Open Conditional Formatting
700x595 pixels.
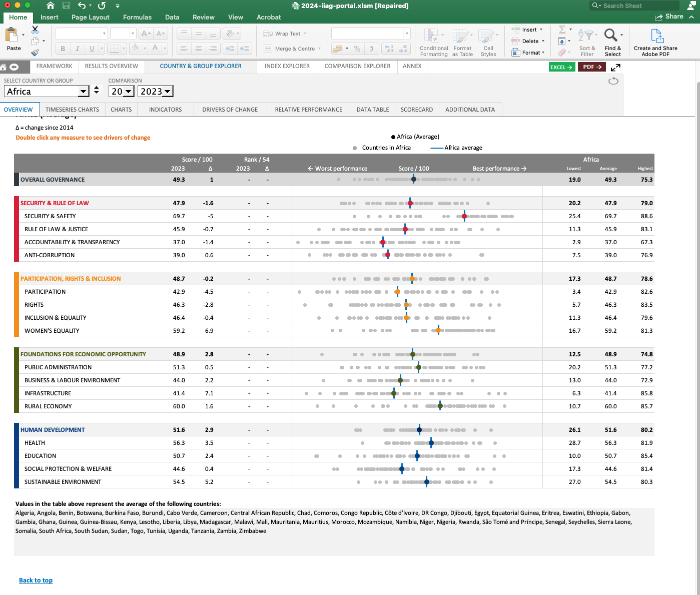coord(433,43)
